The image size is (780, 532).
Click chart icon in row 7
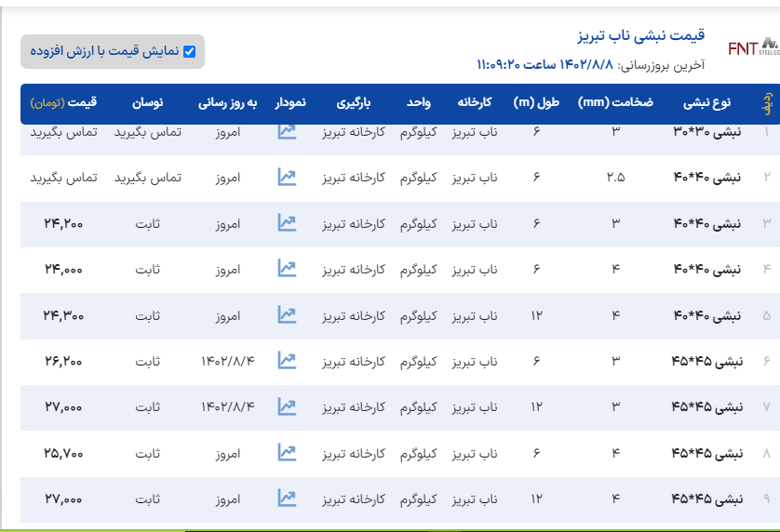click(x=287, y=406)
